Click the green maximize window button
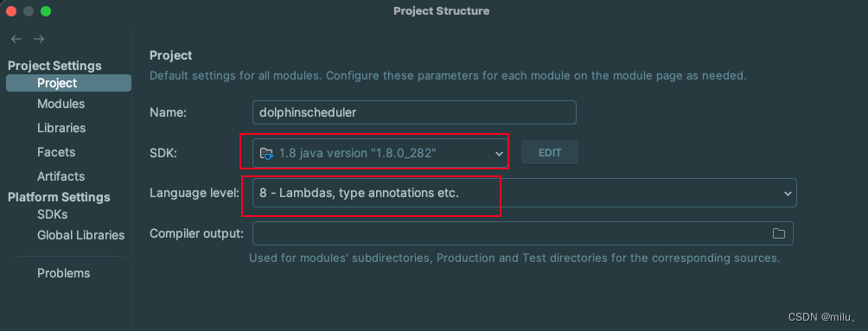Screen dimensions: 868x331 point(46,11)
